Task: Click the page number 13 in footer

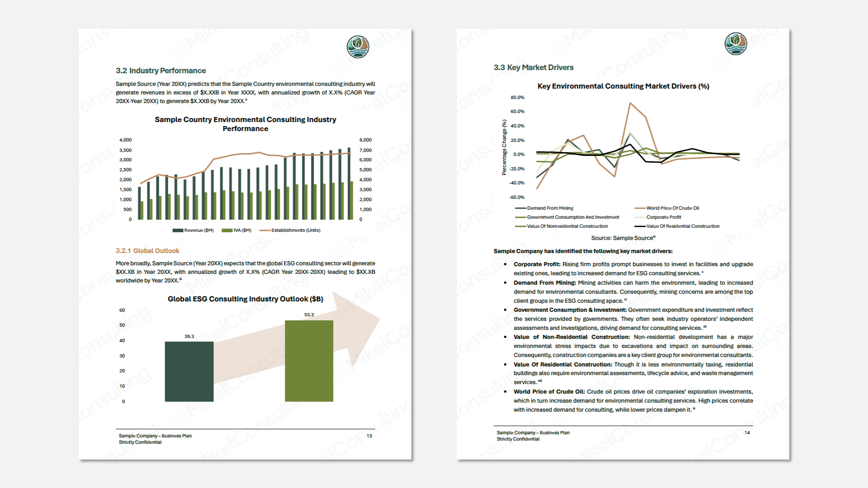Action: pos(369,436)
